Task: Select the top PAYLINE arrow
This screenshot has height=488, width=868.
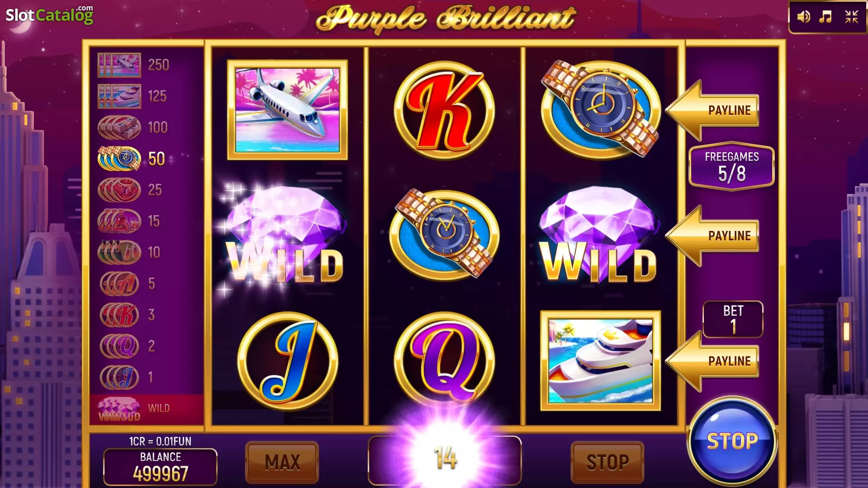Action: coord(712,110)
